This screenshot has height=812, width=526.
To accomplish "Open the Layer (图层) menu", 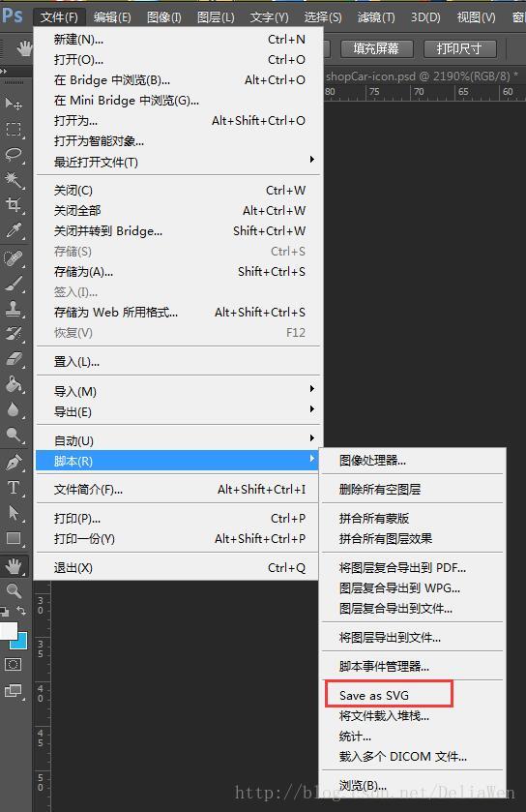I will (216, 17).
